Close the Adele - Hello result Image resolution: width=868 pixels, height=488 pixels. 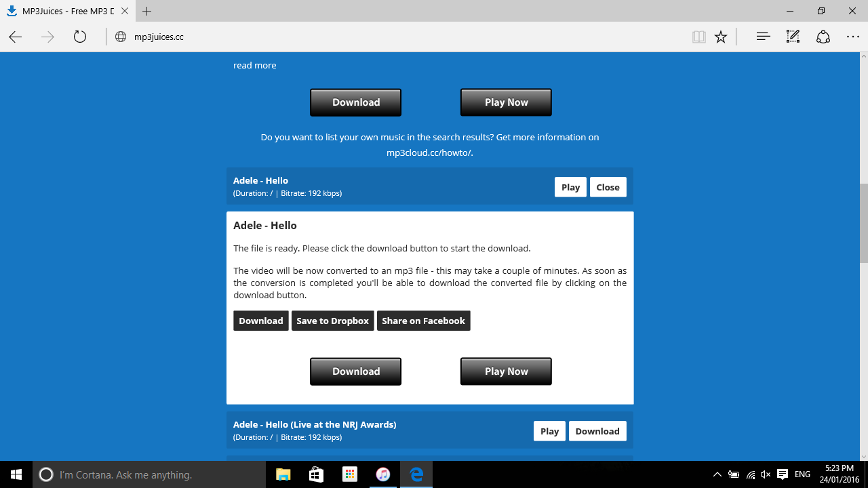pos(608,186)
